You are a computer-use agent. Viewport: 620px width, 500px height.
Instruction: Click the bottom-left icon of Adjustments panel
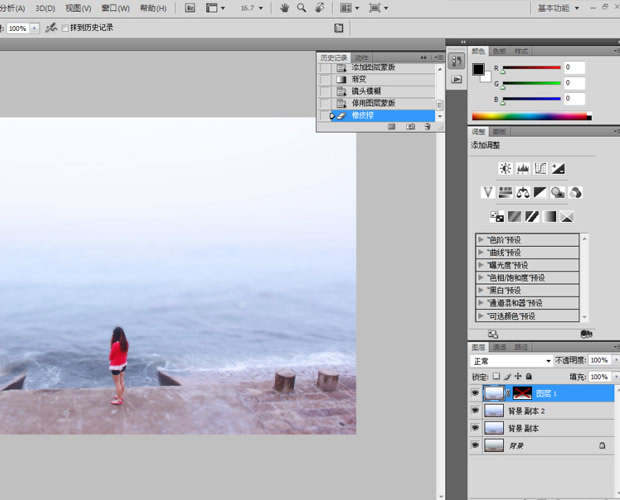tap(493, 334)
